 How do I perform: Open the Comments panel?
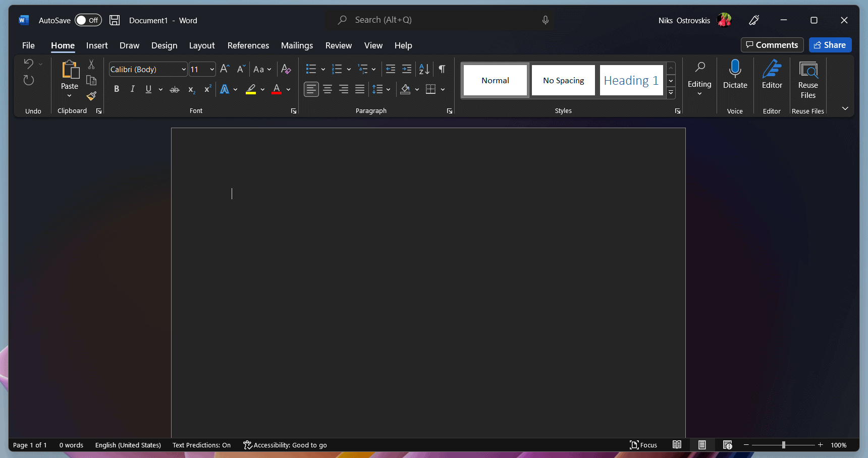click(772, 45)
